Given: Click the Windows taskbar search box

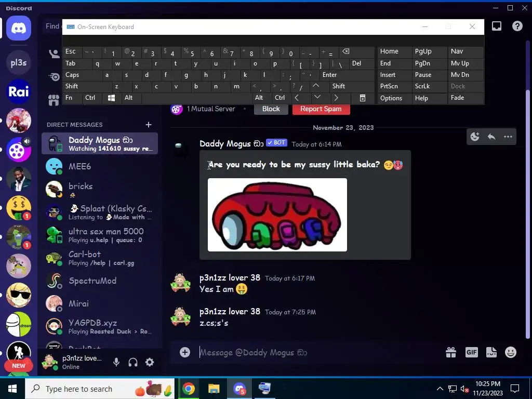Looking at the screenshot, I should [x=99, y=389].
